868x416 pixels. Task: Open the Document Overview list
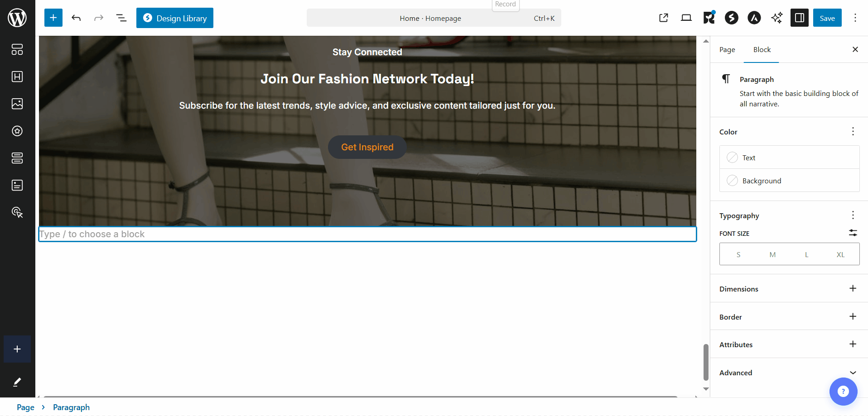121,18
